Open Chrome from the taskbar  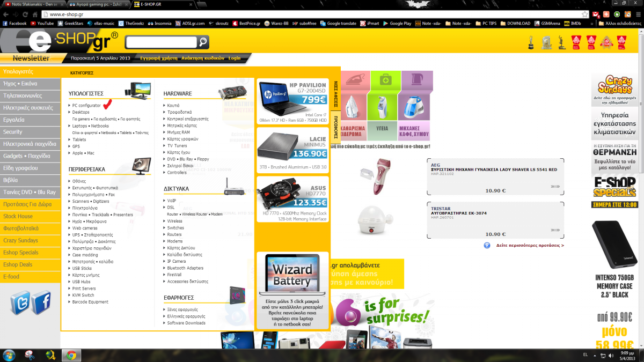pos(70,355)
